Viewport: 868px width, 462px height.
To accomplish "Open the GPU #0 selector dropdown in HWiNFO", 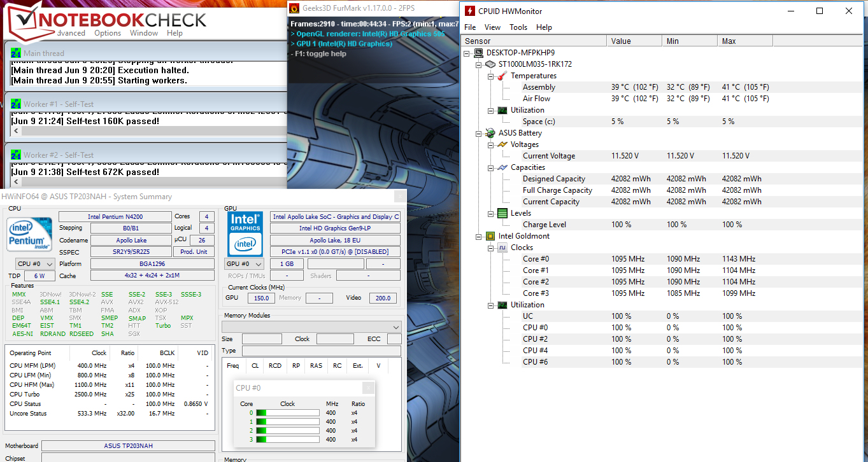I will click(x=245, y=264).
